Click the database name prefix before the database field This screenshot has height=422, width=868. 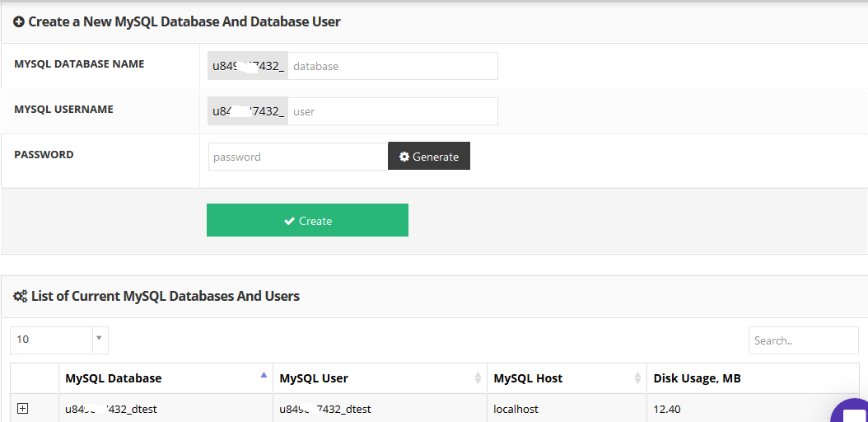tap(248, 66)
